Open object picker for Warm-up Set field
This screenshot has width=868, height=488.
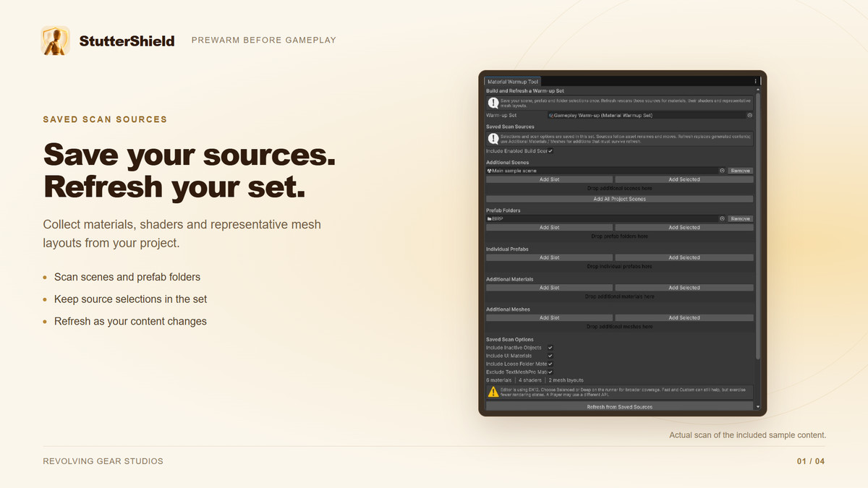click(x=749, y=115)
